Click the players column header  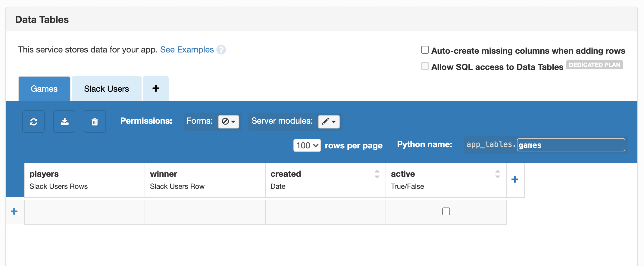44,174
